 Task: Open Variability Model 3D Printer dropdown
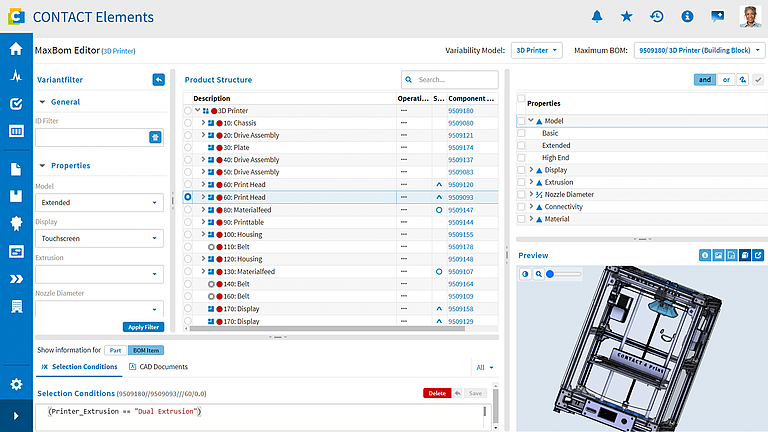click(x=537, y=50)
